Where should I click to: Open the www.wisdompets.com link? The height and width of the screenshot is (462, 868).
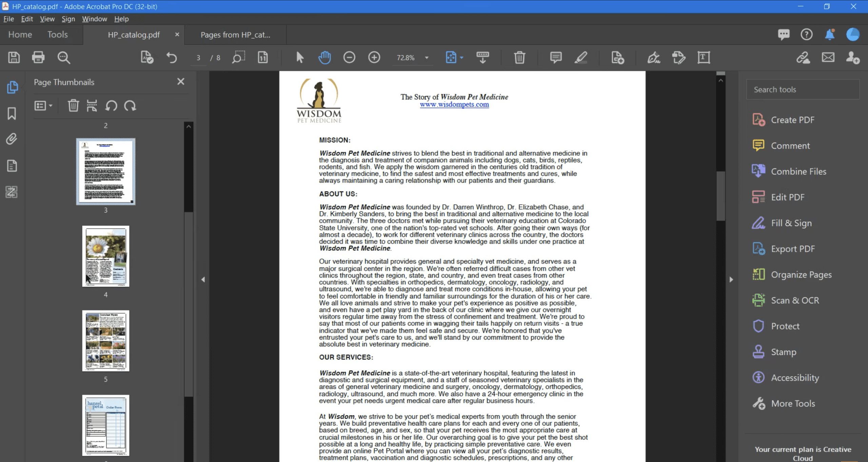point(454,105)
